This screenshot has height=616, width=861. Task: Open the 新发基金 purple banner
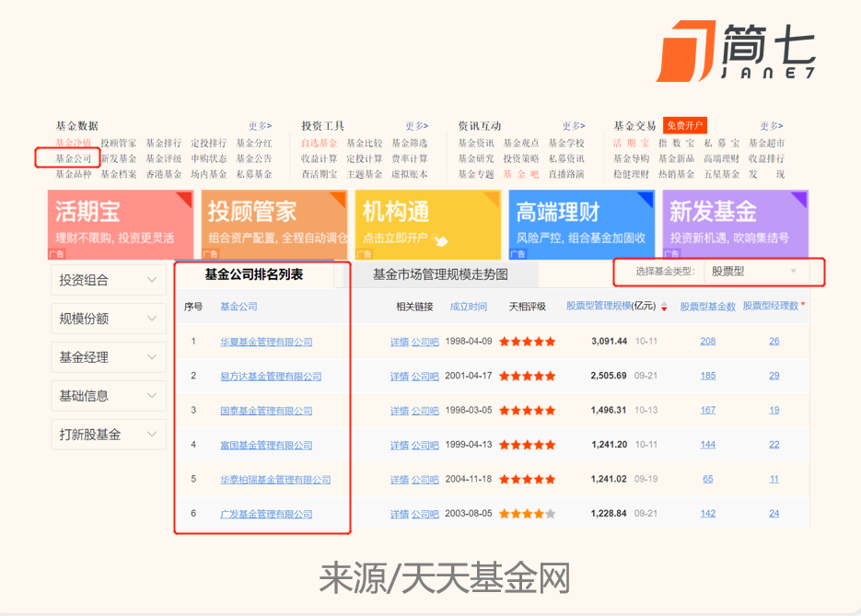[735, 225]
